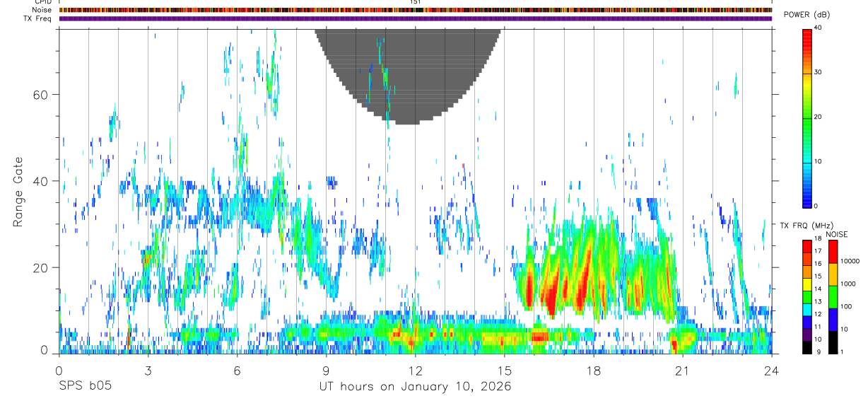Click the "SPS b05" radar beam label
The height and width of the screenshot is (401, 868).
point(85,387)
